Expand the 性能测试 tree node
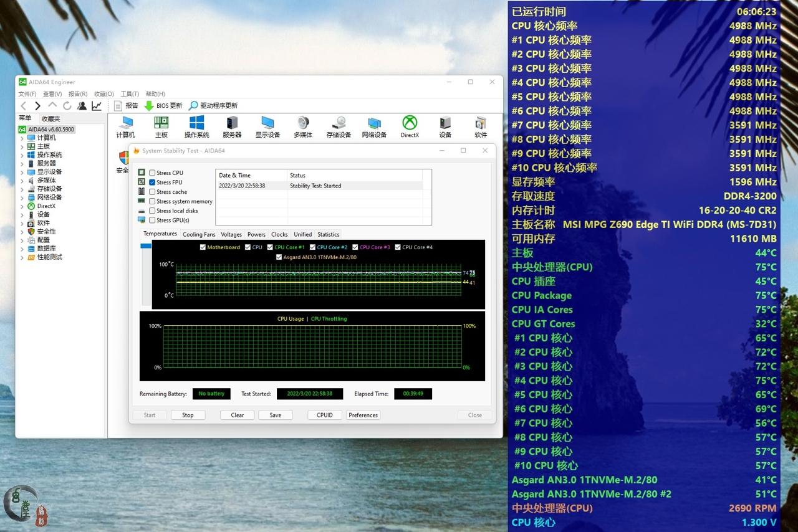The height and width of the screenshot is (532, 798). click(22, 257)
